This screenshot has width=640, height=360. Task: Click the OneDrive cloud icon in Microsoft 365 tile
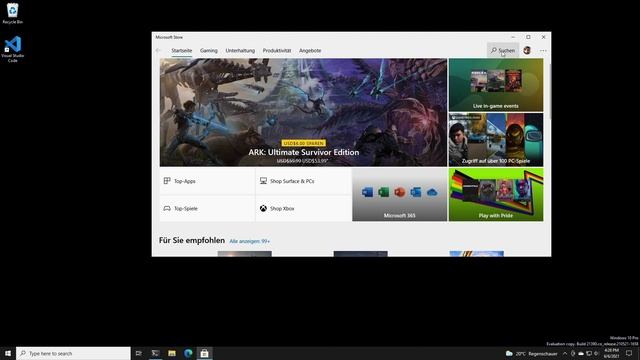tap(432, 192)
